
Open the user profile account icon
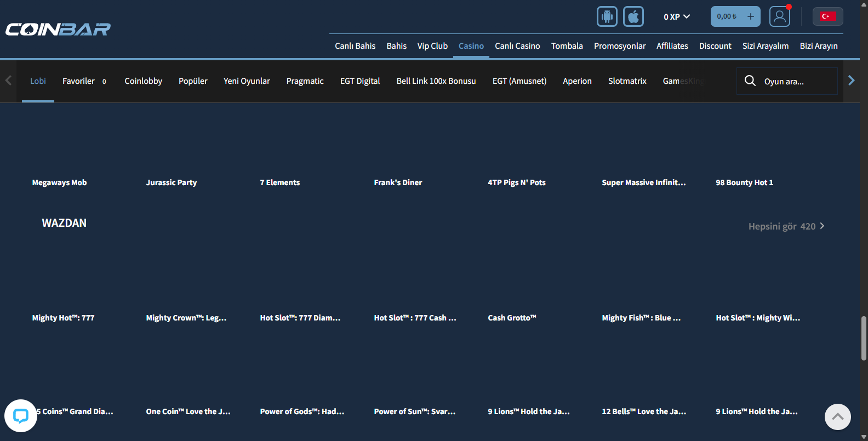pyautogui.click(x=779, y=16)
